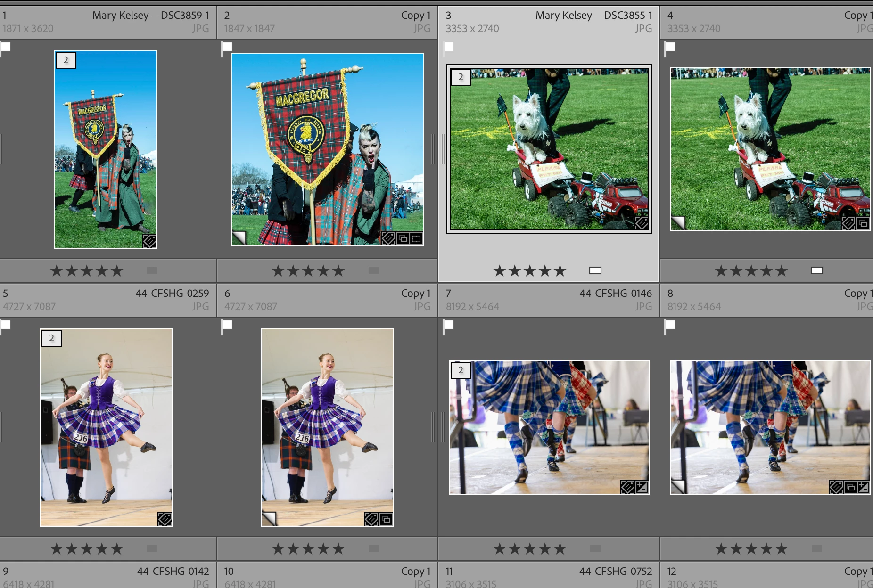
Task: Click the collection badge on photo 2
Action: [x=403, y=238]
